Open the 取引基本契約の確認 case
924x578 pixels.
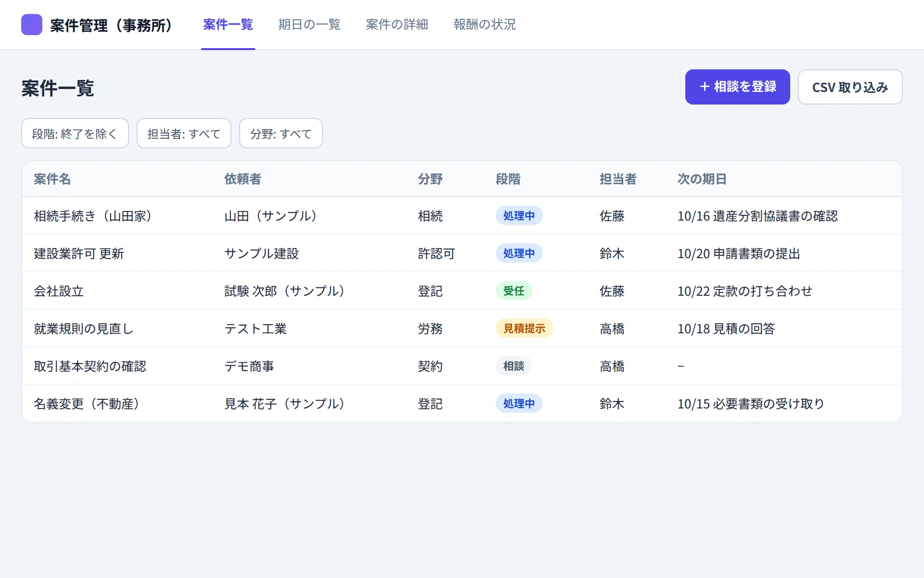(x=90, y=366)
